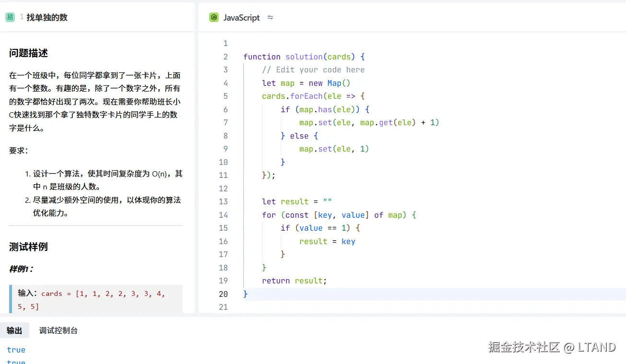
Task: Click the first 'true' output line
Action: 16,350
